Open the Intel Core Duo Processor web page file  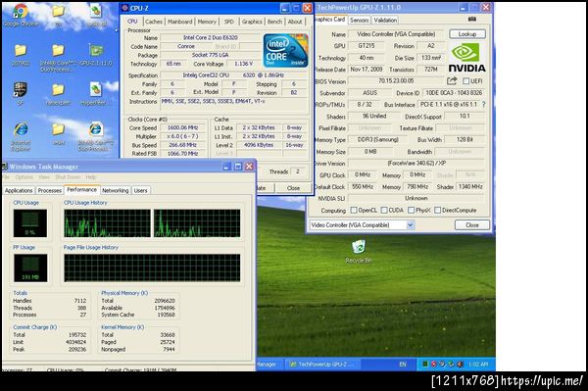[x=96, y=137]
